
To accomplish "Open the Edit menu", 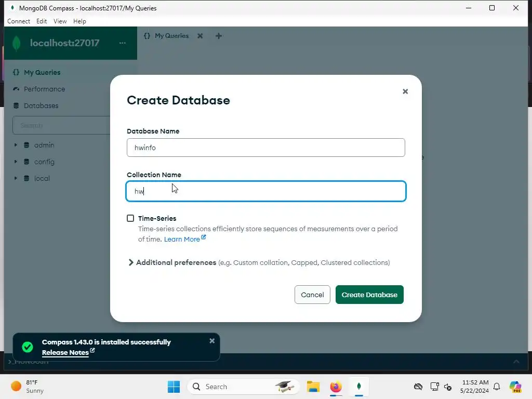I will (x=42, y=21).
